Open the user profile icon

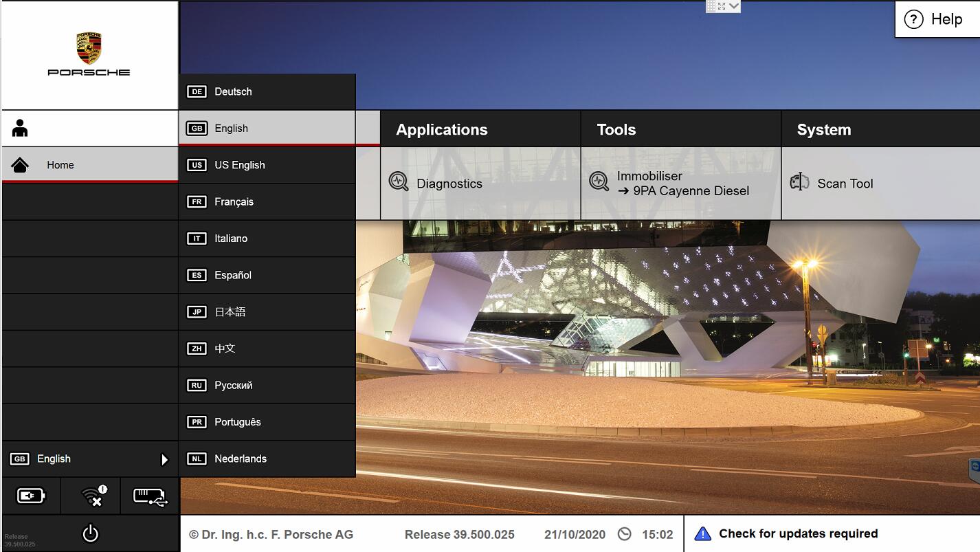pyautogui.click(x=20, y=128)
